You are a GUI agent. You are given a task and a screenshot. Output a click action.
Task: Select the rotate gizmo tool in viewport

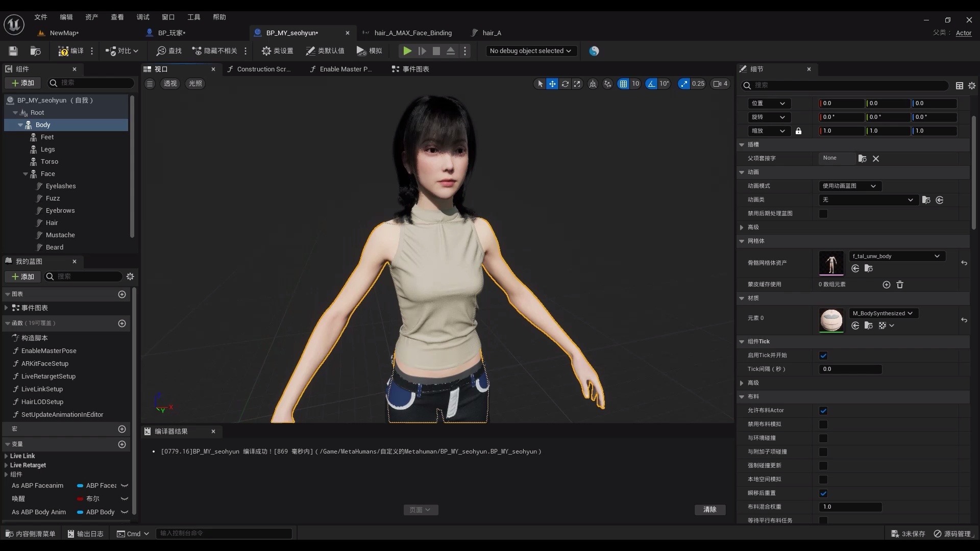coord(565,84)
